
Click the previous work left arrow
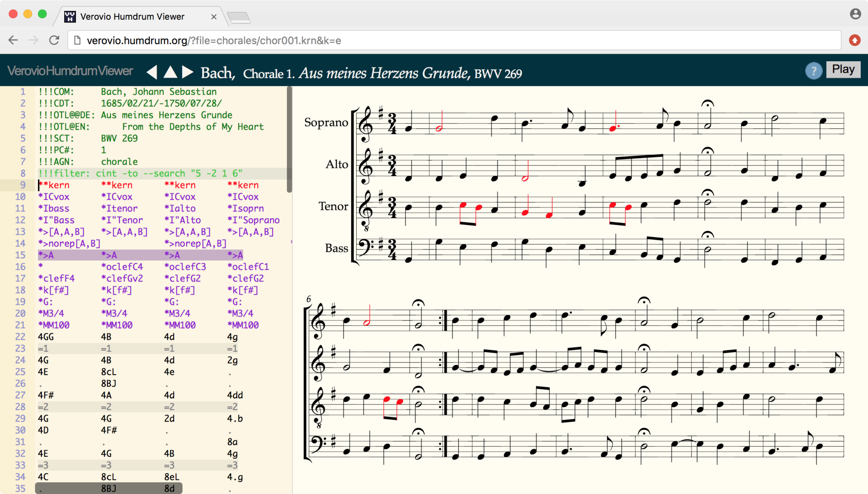click(152, 72)
